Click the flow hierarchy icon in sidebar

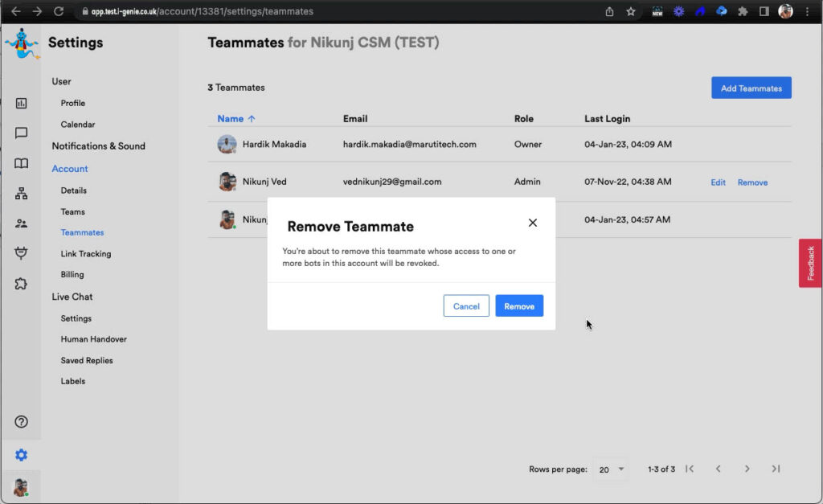22,194
